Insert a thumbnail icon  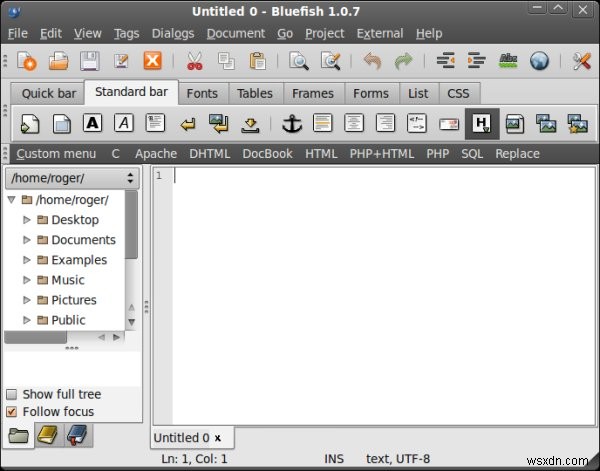pos(546,124)
